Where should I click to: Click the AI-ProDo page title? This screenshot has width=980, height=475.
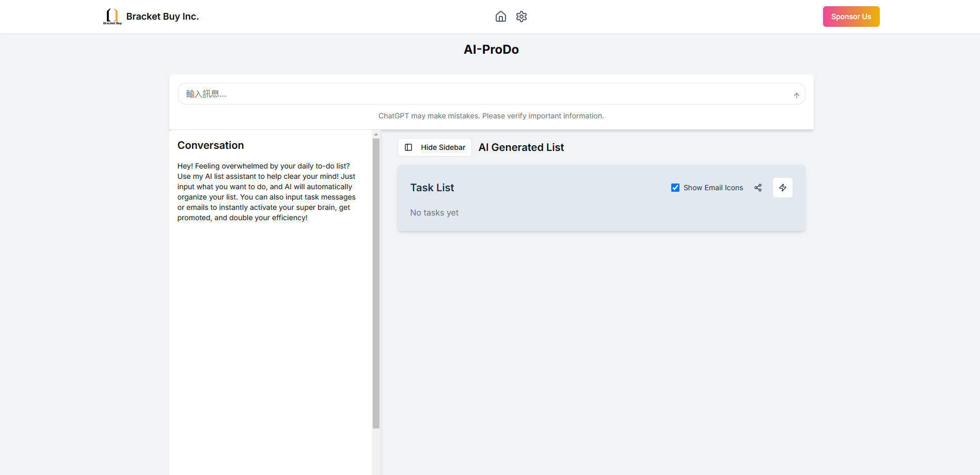[x=491, y=50]
